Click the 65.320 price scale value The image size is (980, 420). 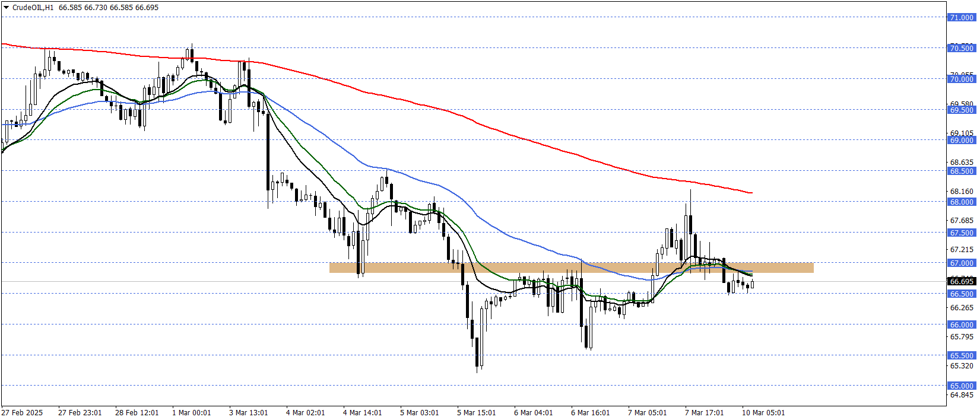pyautogui.click(x=962, y=365)
